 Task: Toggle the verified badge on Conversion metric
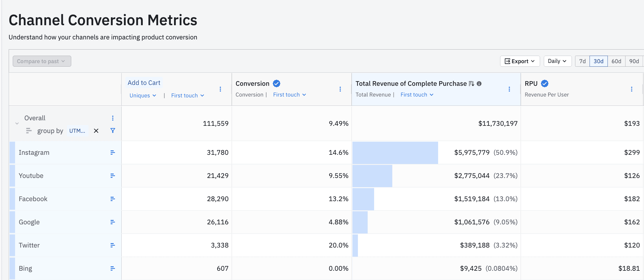click(x=276, y=83)
